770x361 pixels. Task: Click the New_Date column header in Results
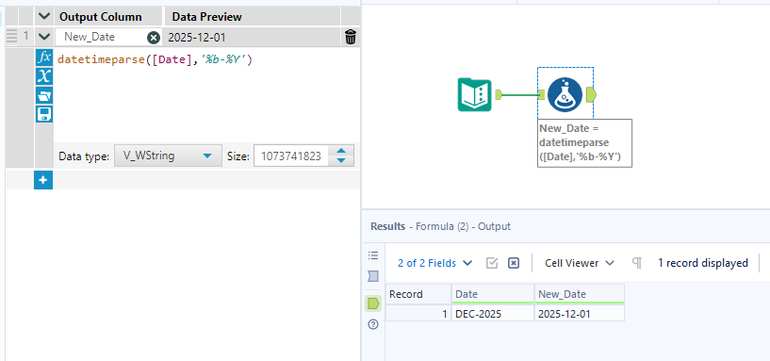coord(579,294)
